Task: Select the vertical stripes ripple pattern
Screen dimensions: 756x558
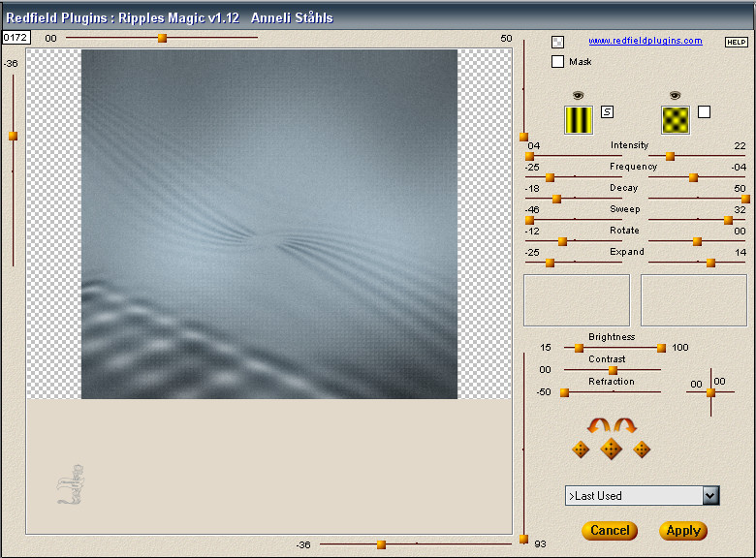Action: (x=579, y=120)
